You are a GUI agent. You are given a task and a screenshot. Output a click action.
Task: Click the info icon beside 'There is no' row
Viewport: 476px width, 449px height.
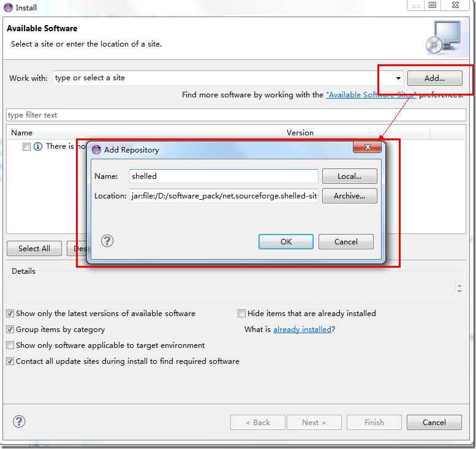[38, 146]
